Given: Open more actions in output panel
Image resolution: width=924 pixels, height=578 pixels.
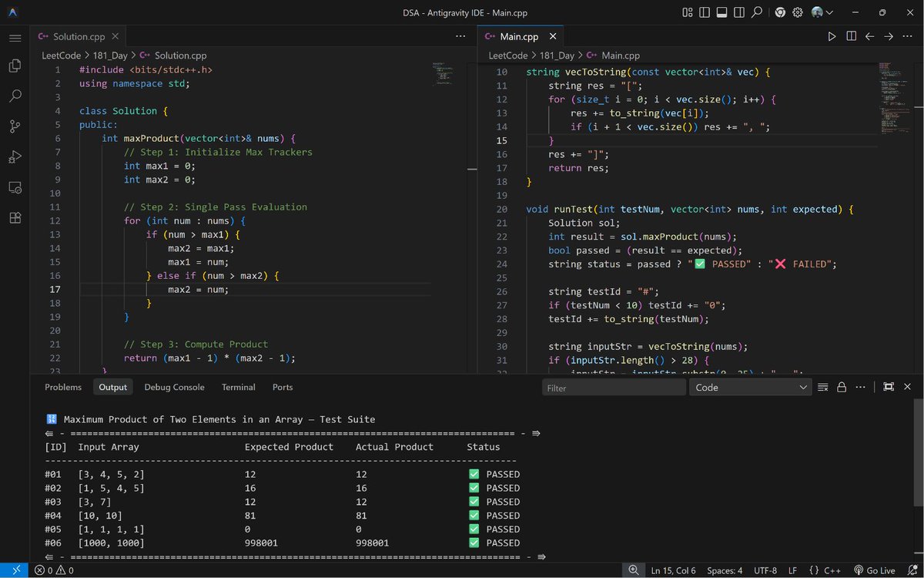Looking at the screenshot, I should coord(860,387).
